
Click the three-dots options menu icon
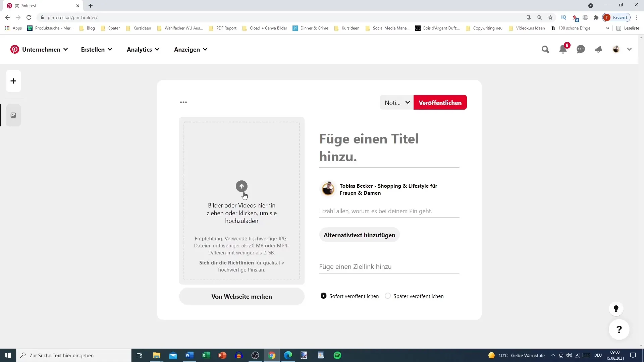click(184, 103)
